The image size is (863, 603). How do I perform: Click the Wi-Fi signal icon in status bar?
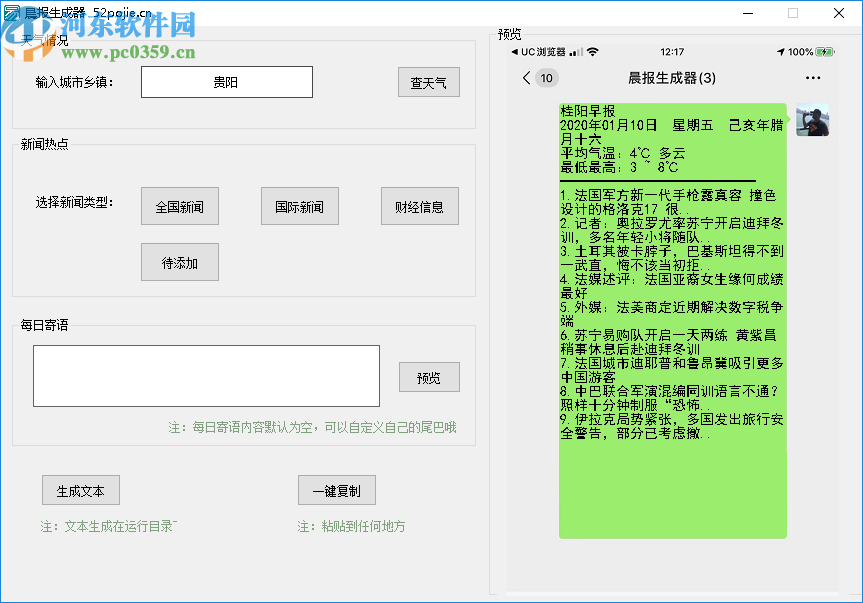point(591,50)
